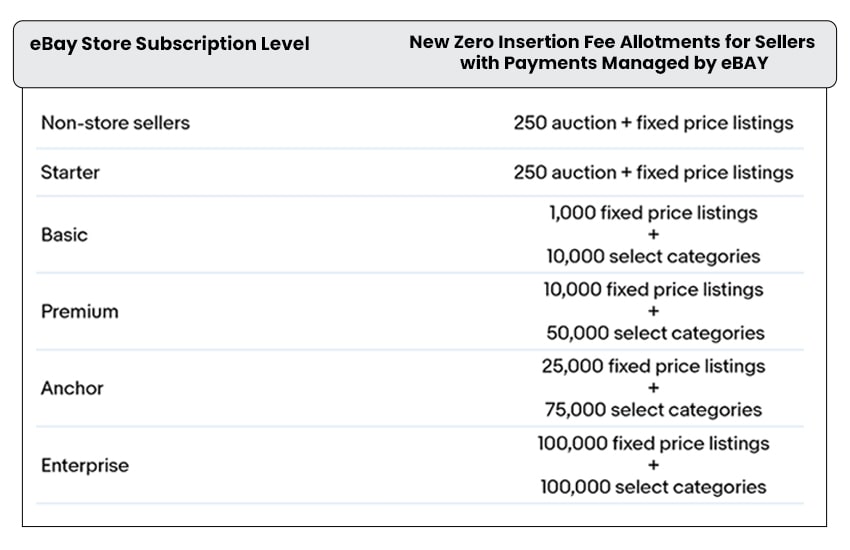Select the 'Basic' subscription level label
Image resolution: width=850 pixels, height=550 pixels.
coord(64,235)
